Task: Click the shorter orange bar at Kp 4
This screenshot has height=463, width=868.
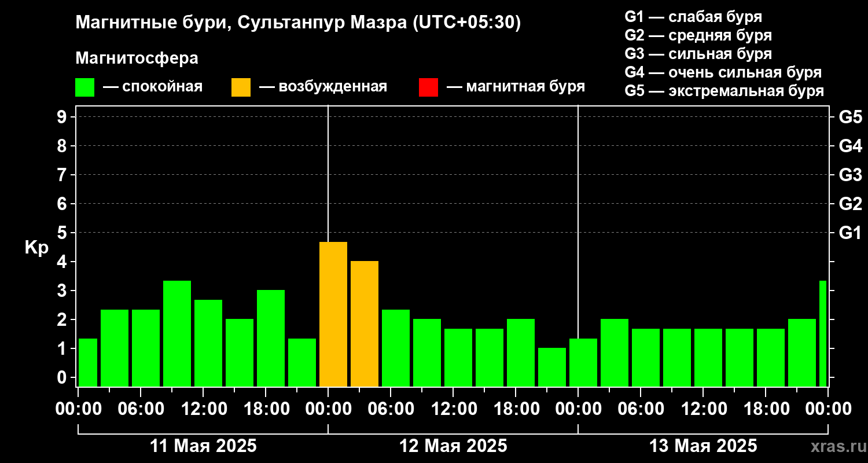Action: [365, 324]
